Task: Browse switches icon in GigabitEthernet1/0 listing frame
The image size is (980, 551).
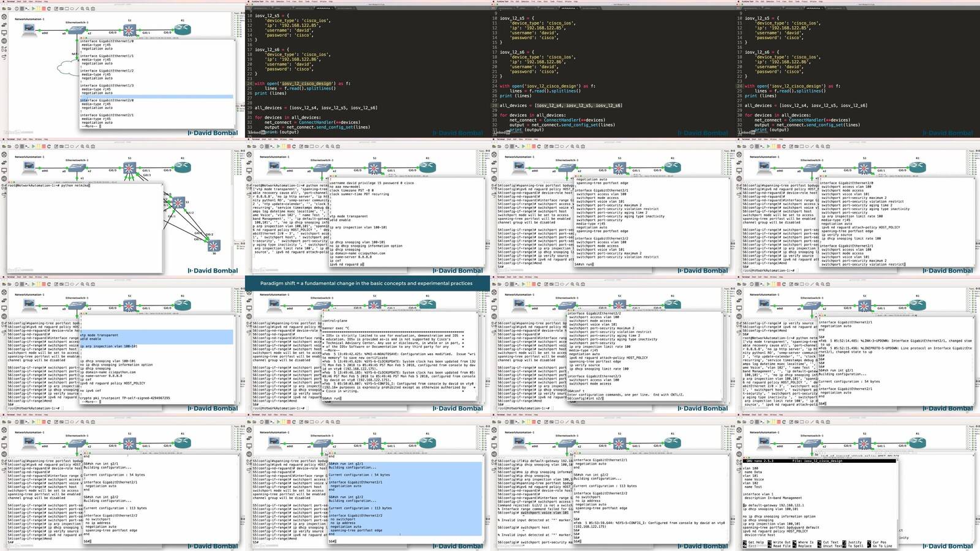Action: pos(4,24)
